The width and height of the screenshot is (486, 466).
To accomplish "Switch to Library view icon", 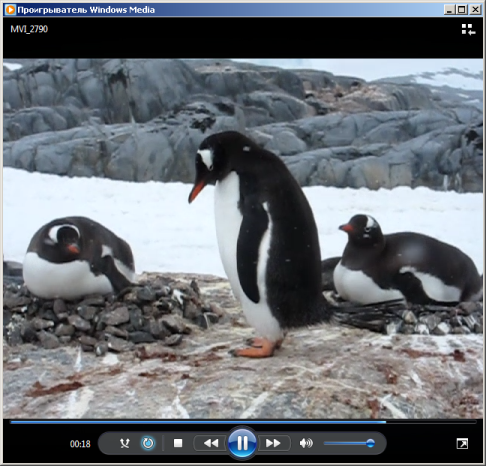I will [x=468, y=29].
